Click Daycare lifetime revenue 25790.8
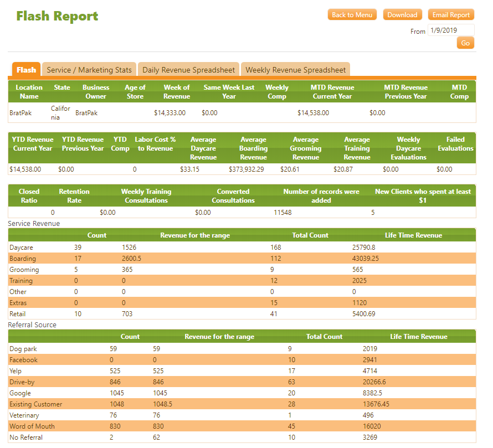The image size is (493, 448). (x=363, y=248)
